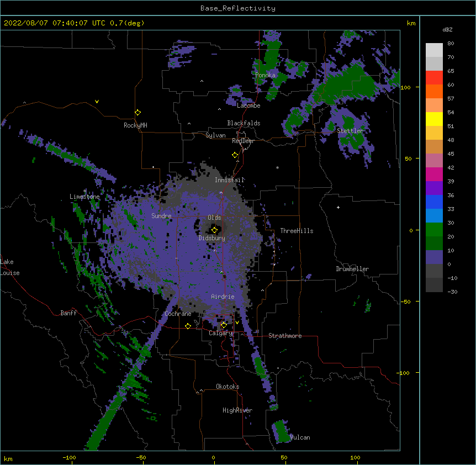Click the radar site diamond between Olds and Didsbury
Screen dimensions: 476x465
pos(214,230)
